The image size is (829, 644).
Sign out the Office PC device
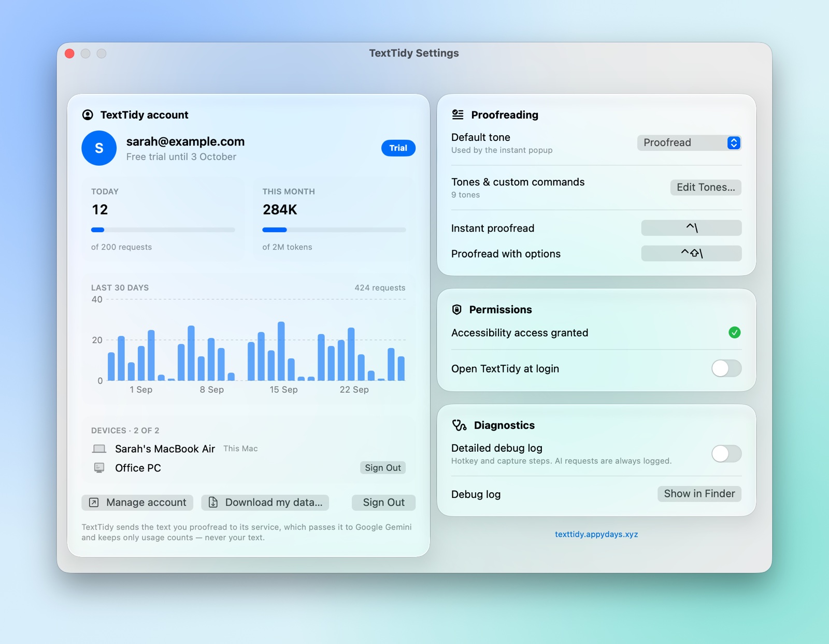pyautogui.click(x=383, y=468)
